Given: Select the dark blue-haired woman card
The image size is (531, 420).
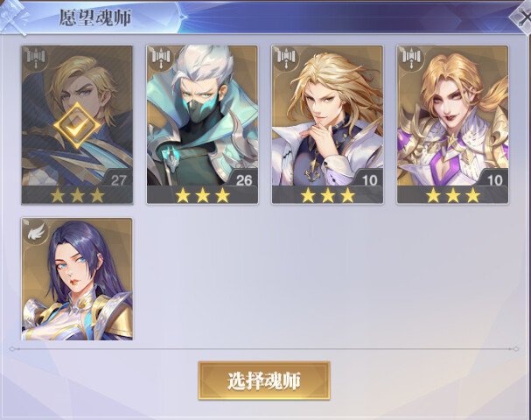Looking at the screenshot, I should [x=77, y=279].
